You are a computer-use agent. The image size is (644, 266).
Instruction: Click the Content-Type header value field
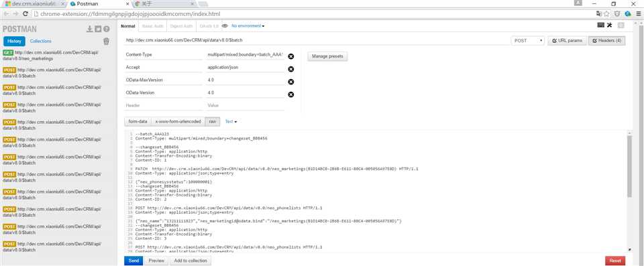pos(246,54)
